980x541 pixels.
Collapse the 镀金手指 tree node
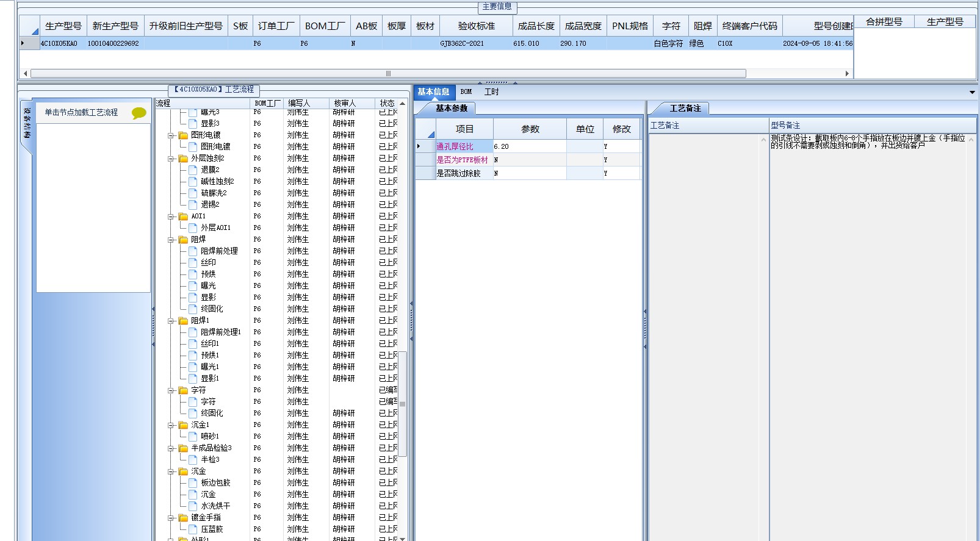(x=171, y=518)
